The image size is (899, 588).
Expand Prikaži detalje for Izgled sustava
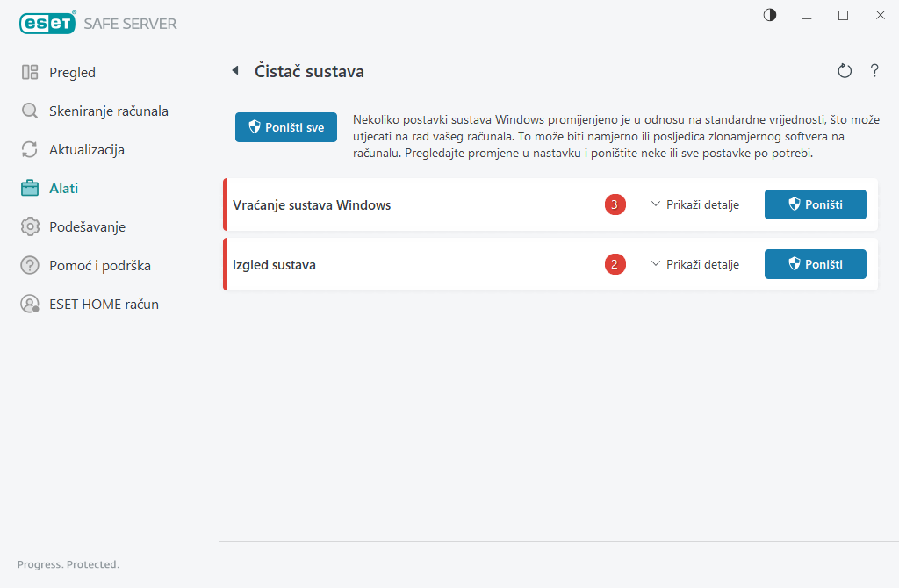695,264
